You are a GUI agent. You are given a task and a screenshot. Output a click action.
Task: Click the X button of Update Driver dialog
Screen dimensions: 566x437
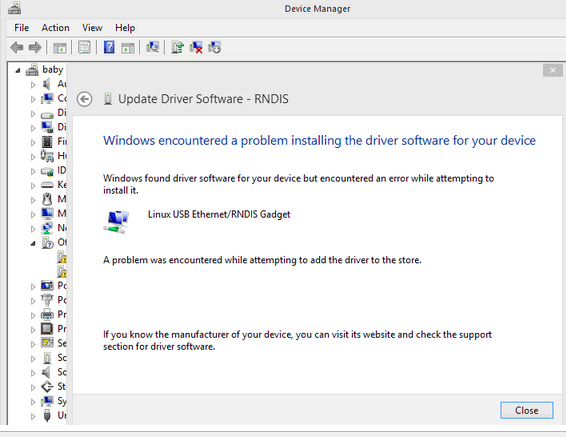coord(553,70)
